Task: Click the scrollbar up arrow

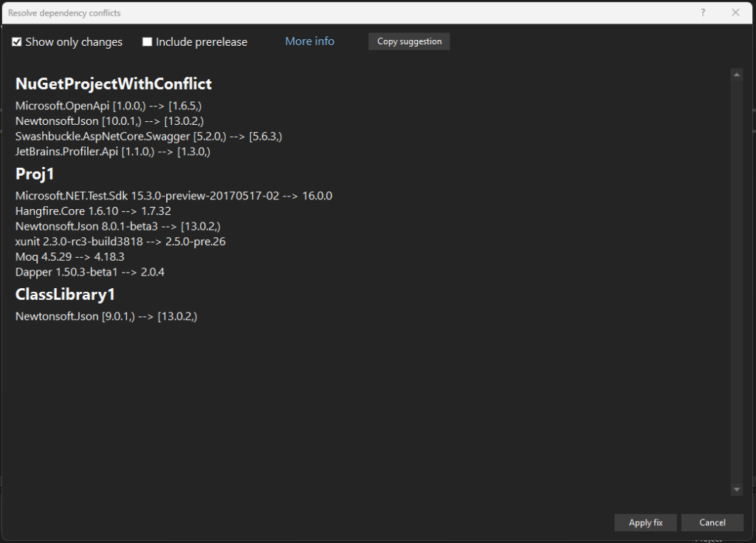Action: [736, 73]
